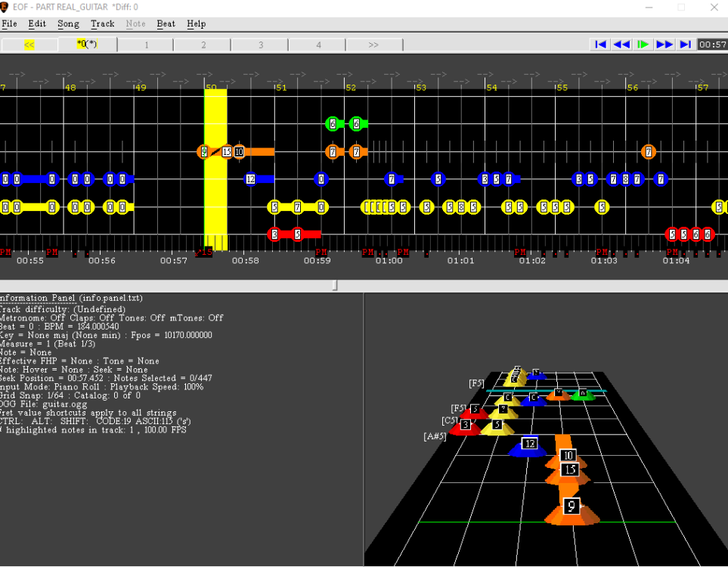
Task: Click beat marker 53 in the timeline
Action: point(421,88)
